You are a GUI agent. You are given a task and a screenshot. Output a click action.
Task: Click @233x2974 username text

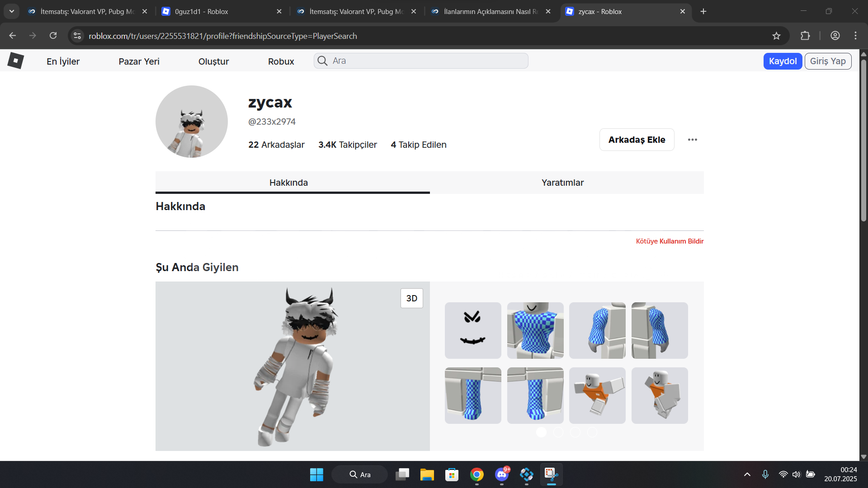coord(272,122)
